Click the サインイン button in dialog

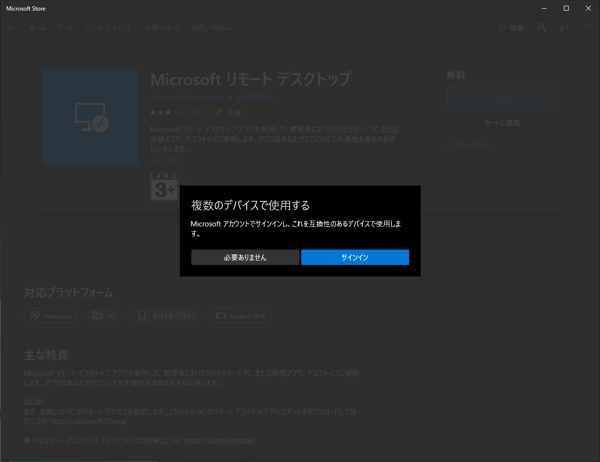(355, 257)
